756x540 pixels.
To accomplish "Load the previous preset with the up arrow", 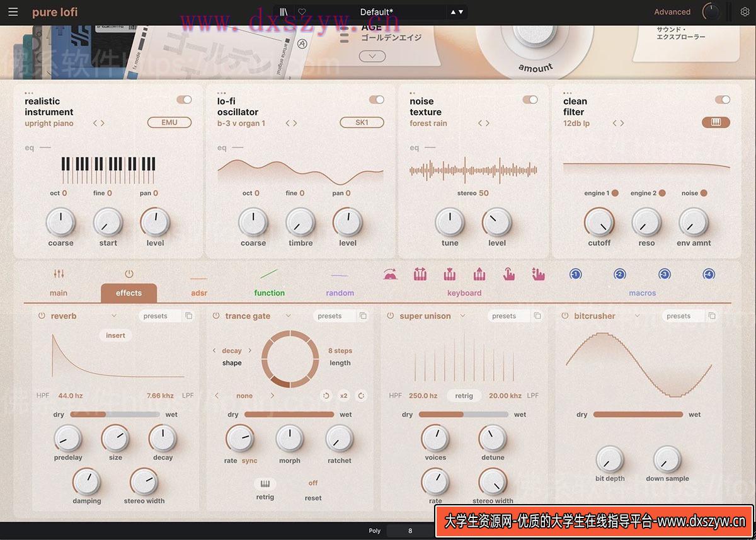I will click(452, 12).
